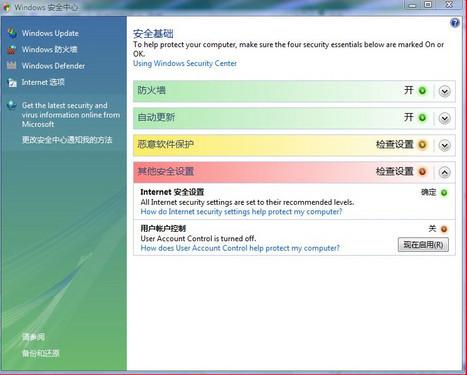Image resolution: width=467 pixels, height=375 pixels.
Task: Click the 恶意软件保护 yellow header bar
Action: coord(294,145)
